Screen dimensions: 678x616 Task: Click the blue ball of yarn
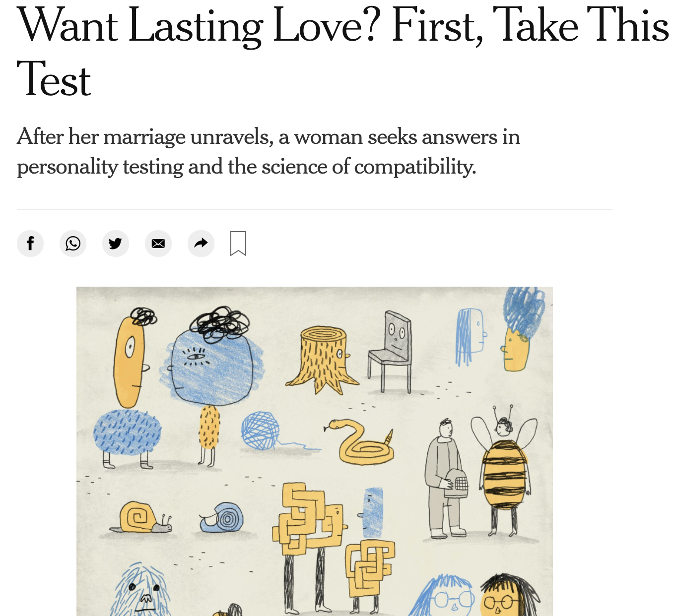[x=261, y=431]
